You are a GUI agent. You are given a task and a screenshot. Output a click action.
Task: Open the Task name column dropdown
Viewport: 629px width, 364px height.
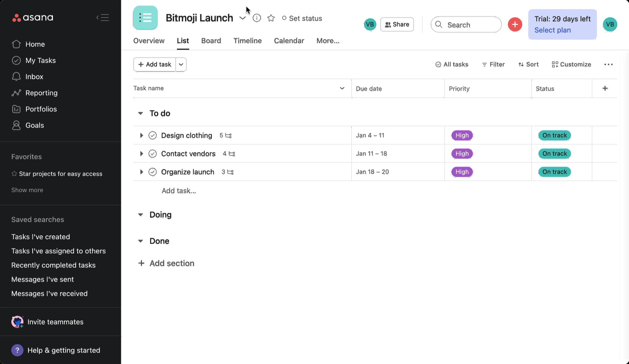point(342,88)
